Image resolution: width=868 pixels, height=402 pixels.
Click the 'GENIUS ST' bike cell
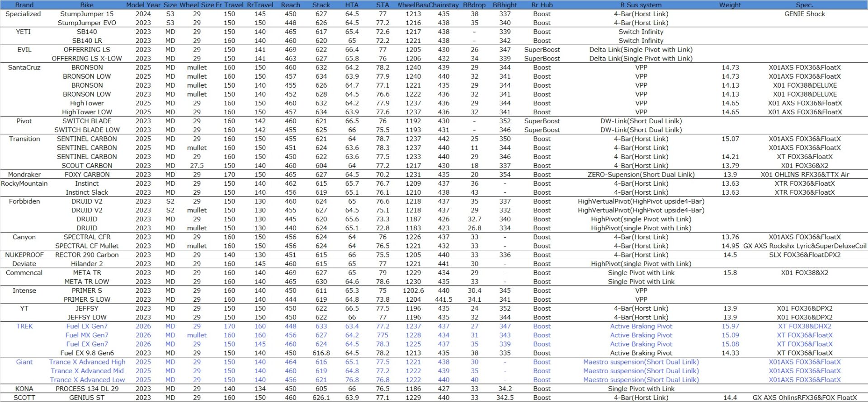(x=87, y=398)
